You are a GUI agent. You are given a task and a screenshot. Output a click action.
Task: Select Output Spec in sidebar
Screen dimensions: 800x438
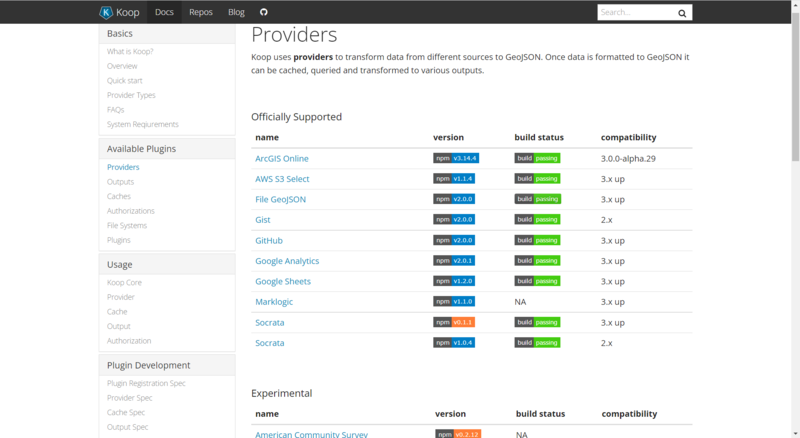click(x=128, y=427)
